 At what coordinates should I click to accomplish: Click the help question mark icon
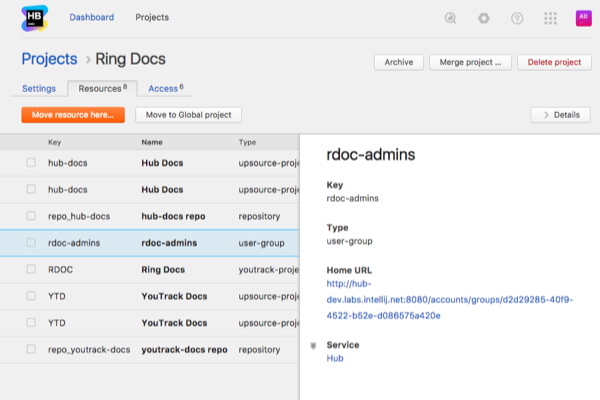tap(517, 18)
